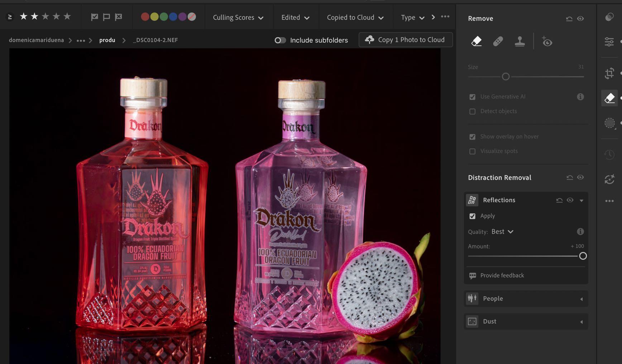Collapse the Reflections section

coord(581,201)
